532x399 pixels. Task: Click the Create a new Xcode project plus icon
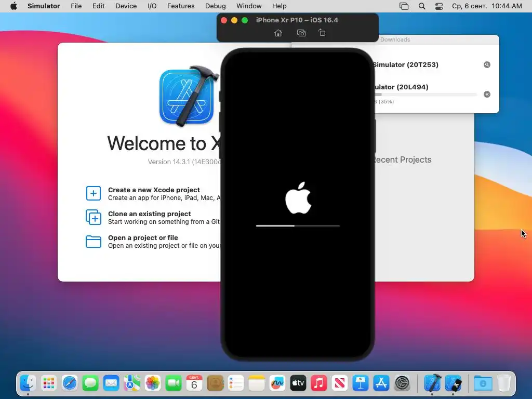click(94, 193)
